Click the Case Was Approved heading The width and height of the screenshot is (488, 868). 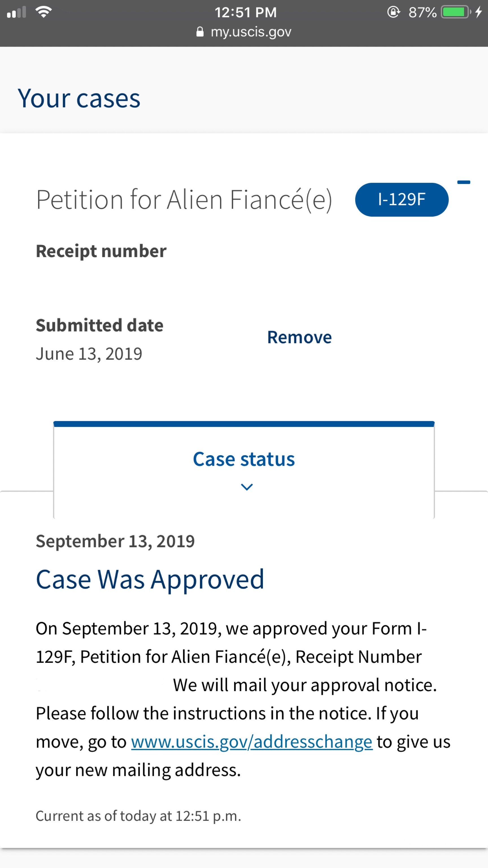pos(150,579)
